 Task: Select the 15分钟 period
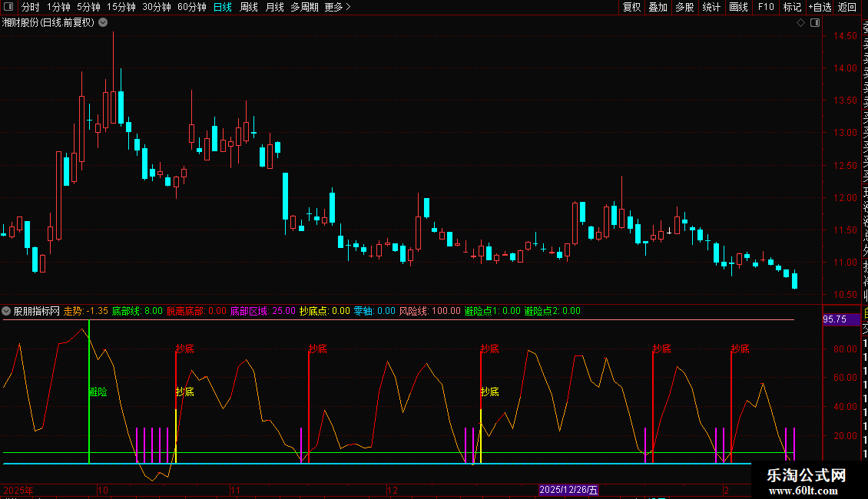click(x=121, y=7)
